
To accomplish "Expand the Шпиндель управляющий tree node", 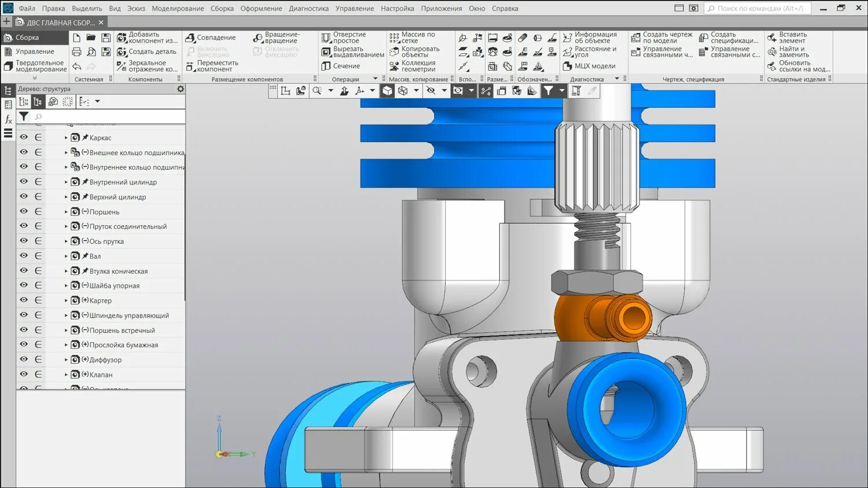I will pyautogui.click(x=66, y=315).
